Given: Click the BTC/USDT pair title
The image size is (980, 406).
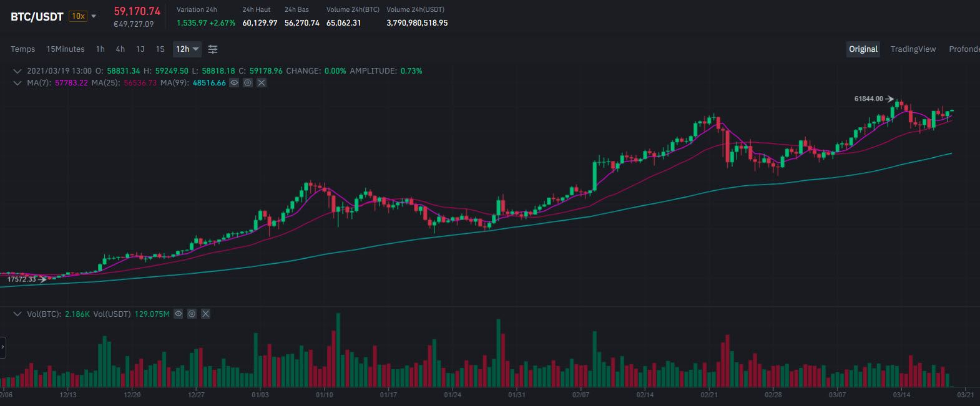Looking at the screenshot, I should [37, 17].
